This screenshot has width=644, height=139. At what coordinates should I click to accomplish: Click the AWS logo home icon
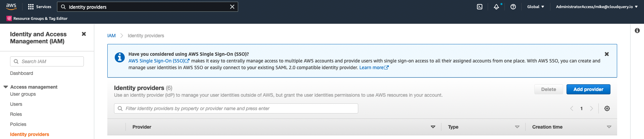pos(11,6)
